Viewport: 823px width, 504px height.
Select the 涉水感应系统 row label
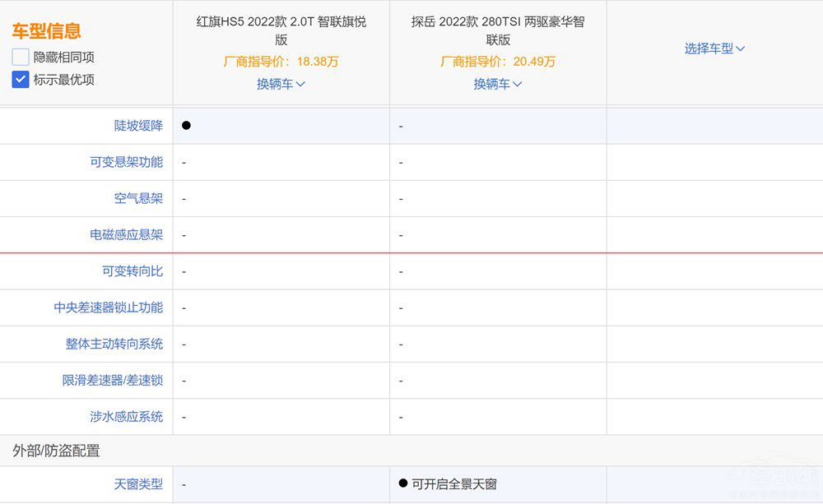[x=126, y=417]
